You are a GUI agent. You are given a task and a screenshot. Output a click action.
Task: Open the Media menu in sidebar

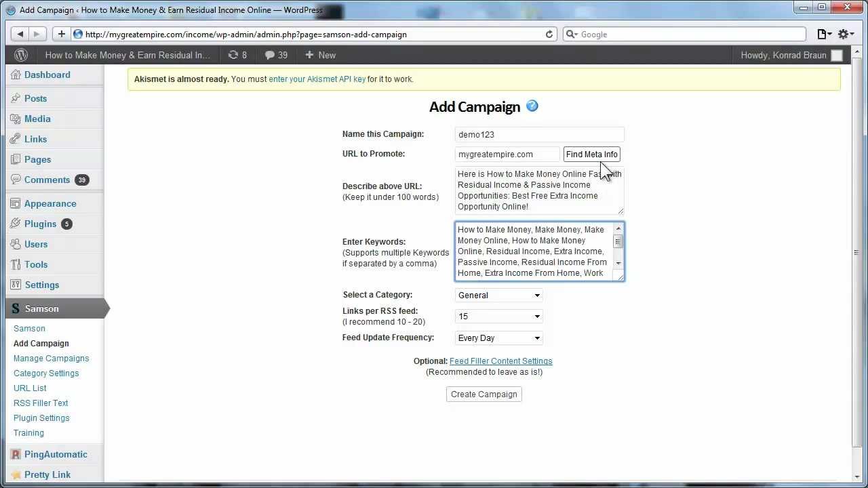click(x=37, y=119)
